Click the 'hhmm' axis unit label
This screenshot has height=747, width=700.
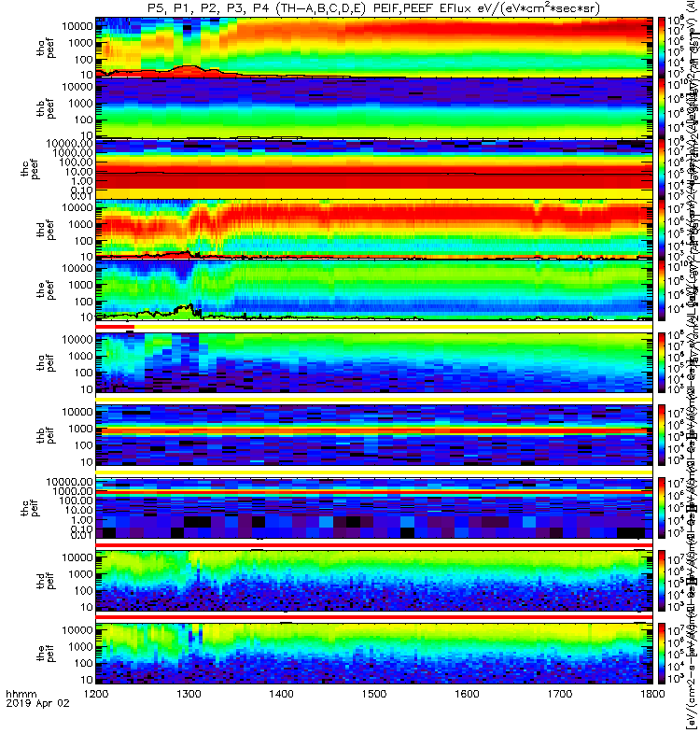(21, 694)
